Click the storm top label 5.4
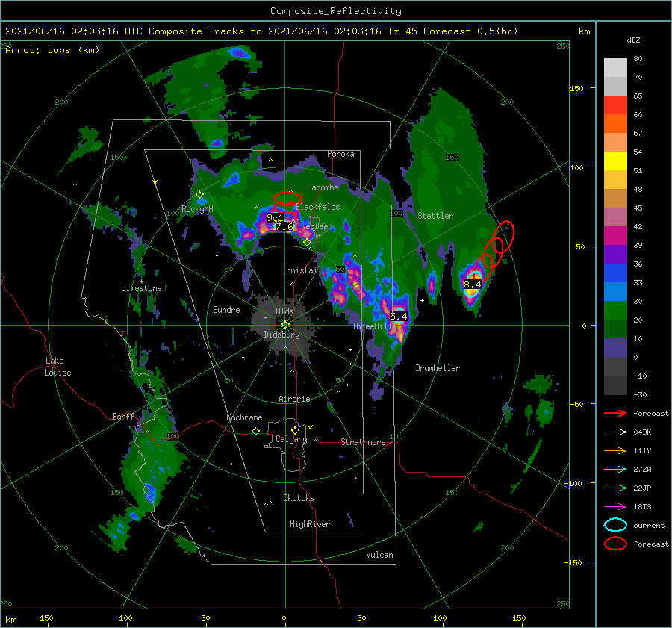The image size is (672, 628). [x=399, y=317]
